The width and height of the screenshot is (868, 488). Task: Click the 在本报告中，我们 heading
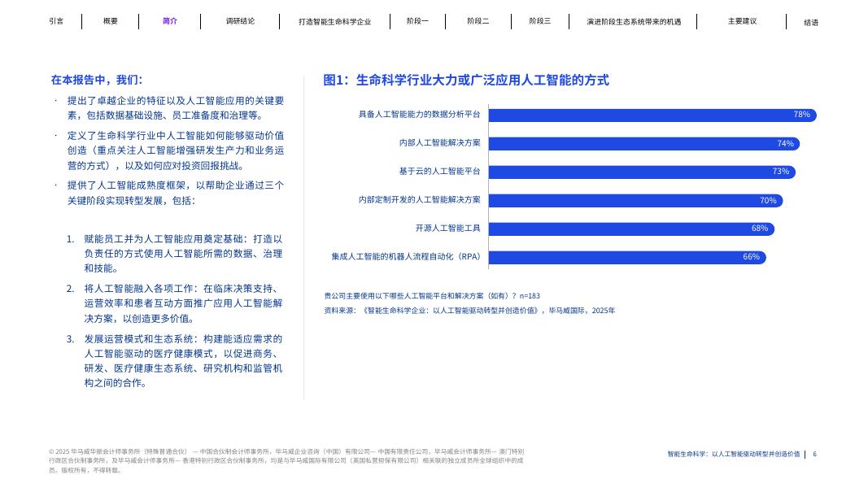(x=97, y=80)
